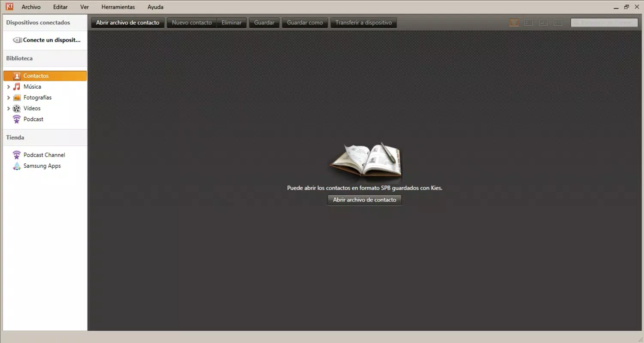The height and width of the screenshot is (343, 644).
Task: Open Podcast Channel in the Tienda section
Action: point(45,155)
